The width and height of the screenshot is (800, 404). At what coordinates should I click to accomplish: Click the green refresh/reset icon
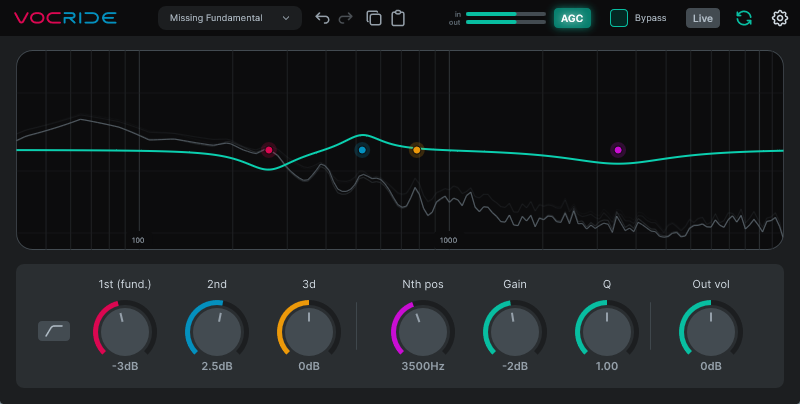click(744, 18)
